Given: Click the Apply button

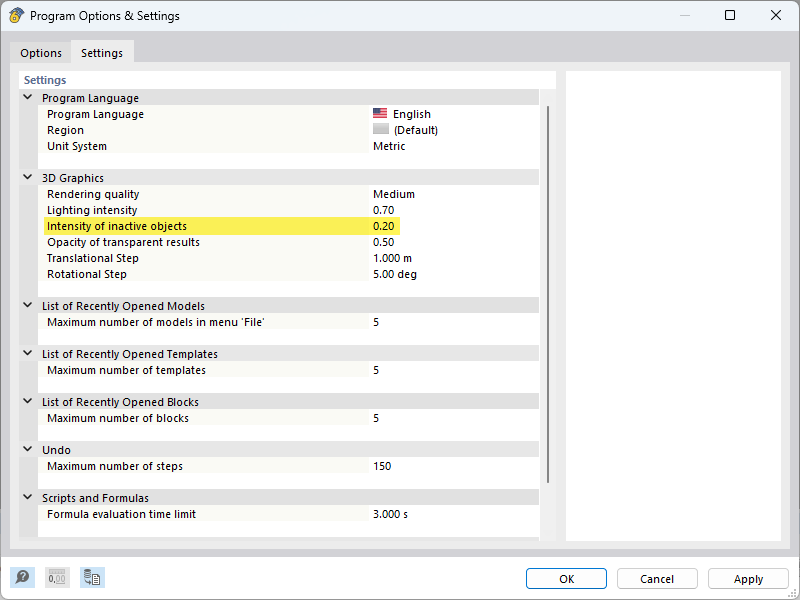Looking at the screenshot, I should (748, 579).
